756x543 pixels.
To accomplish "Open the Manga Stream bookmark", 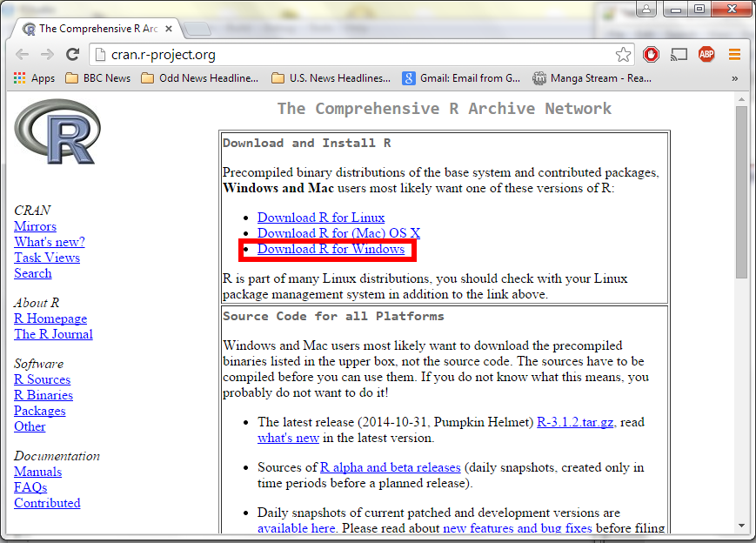I will tap(592, 78).
